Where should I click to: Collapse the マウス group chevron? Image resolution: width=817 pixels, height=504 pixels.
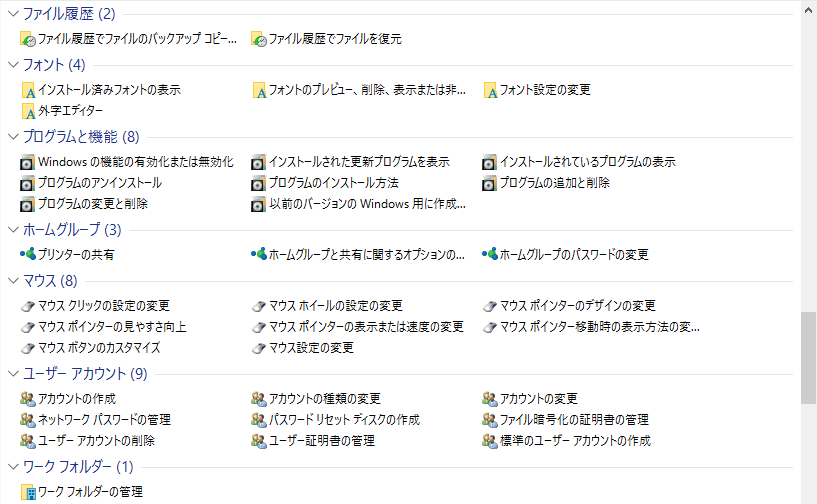pos(14,281)
